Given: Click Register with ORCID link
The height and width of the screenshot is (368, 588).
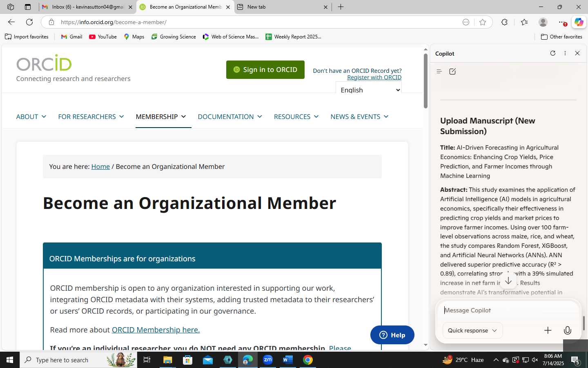Looking at the screenshot, I should tap(374, 77).
